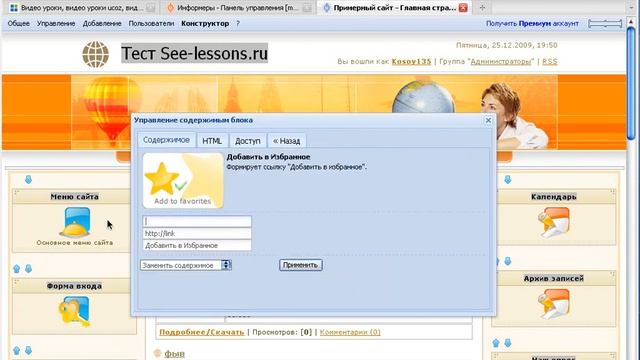Click the 'Форма входа' block header

74,286
